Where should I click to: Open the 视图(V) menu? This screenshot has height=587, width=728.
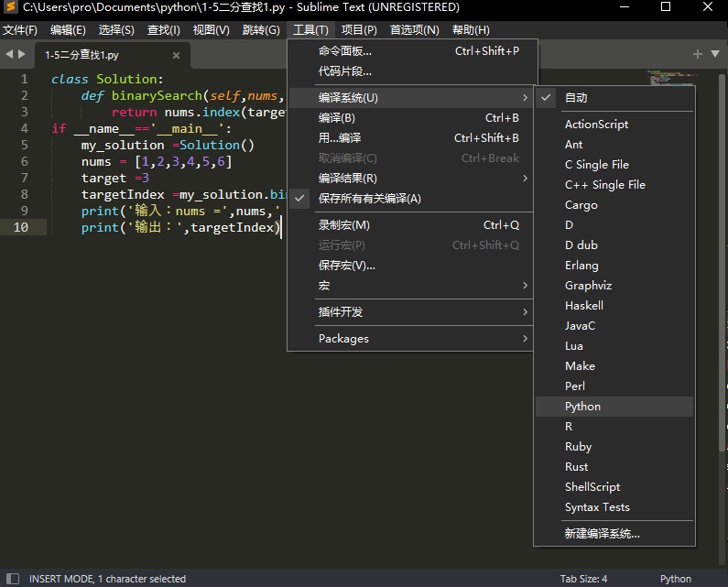click(x=212, y=30)
